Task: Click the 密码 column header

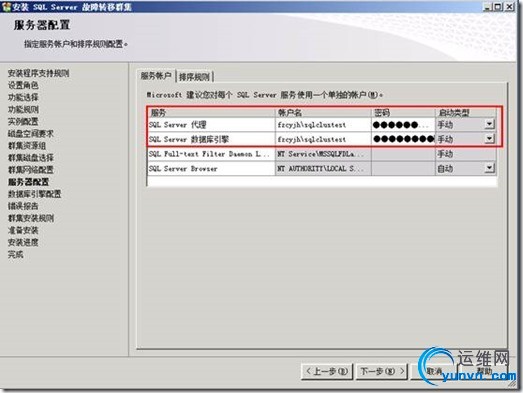Action: pyautogui.click(x=403, y=112)
